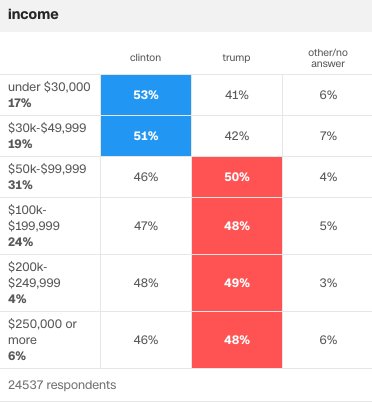Click the 24537 respondents footer text
Viewport: 372px width, 402px height.
62,385
